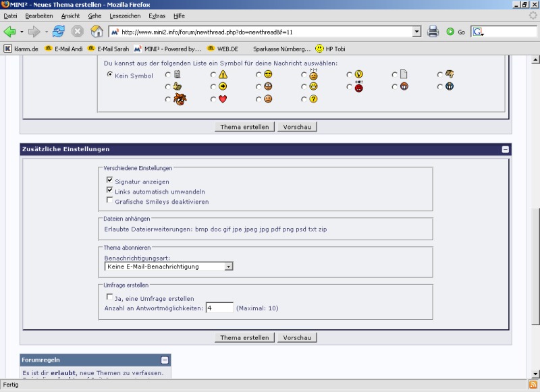Open the Extras menu
The image size is (540, 392).
coord(157,16)
